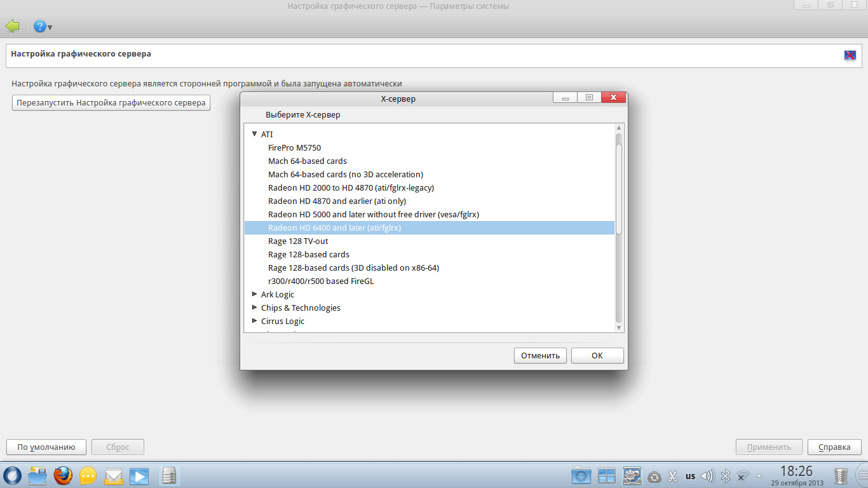Maximize the Х-сервер dialog
Viewport: 868px width, 488px height.
[589, 98]
